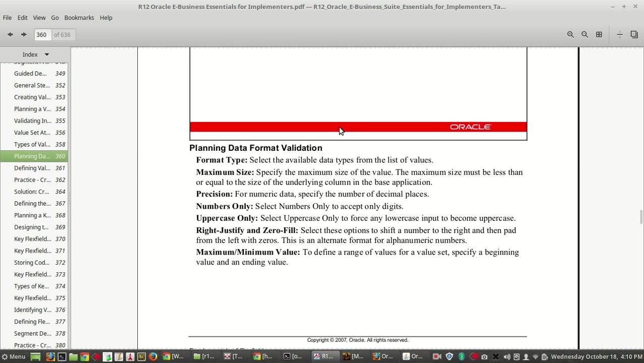Switch to '[M...' window in taskbar
Viewport: 644px width, 363px height.
(354, 356)
